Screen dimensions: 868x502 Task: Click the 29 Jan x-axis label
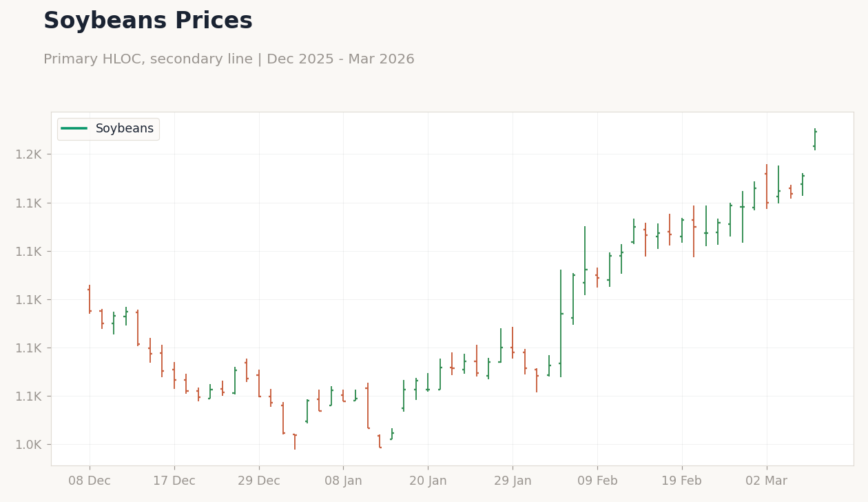(x=513, y=481)
